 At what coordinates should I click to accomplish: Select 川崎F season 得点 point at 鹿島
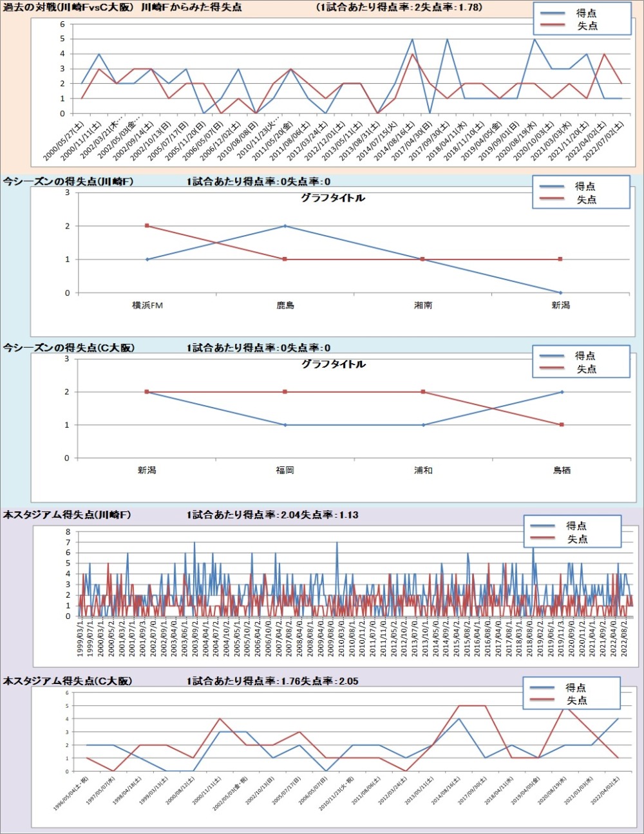click(285, 226)
